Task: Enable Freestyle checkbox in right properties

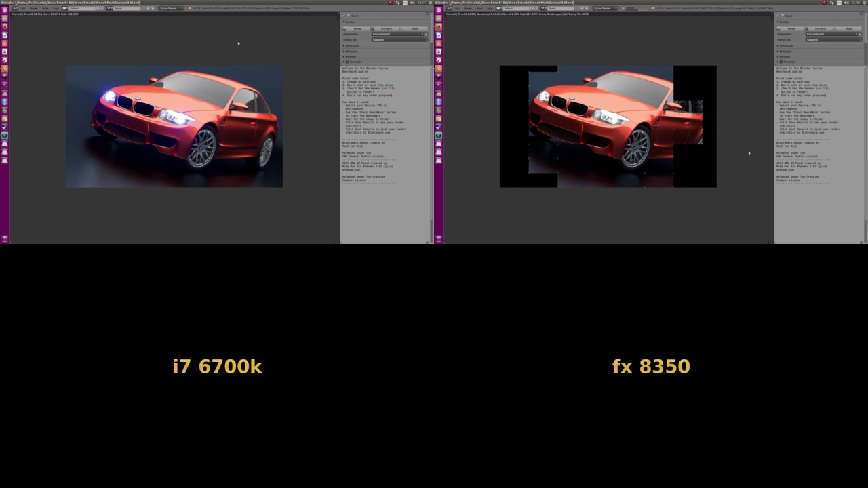Action: (x=781, y=62)
